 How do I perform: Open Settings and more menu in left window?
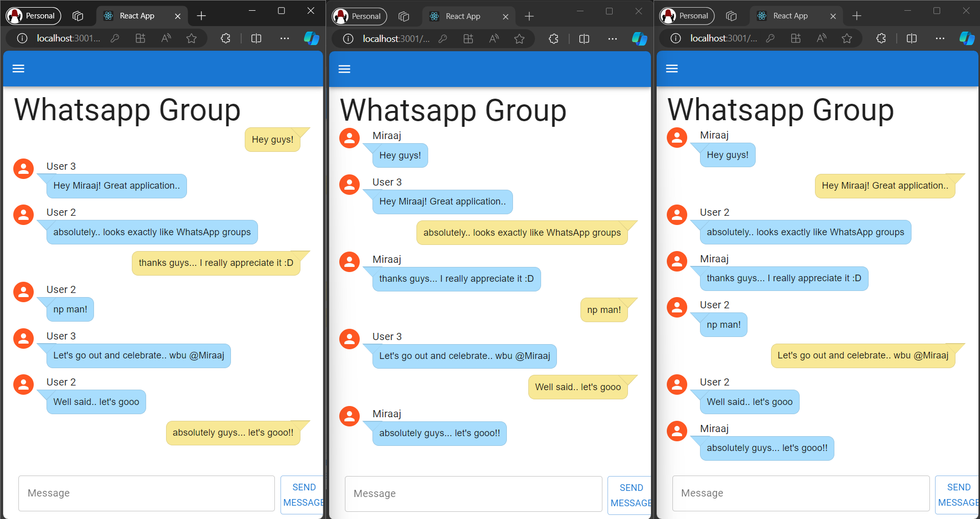285,38
